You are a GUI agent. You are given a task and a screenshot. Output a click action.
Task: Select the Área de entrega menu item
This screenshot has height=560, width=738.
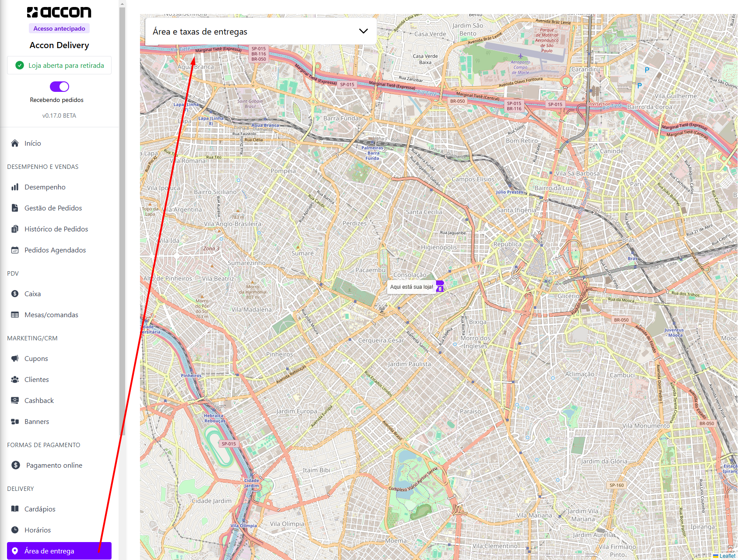(59, 551)
